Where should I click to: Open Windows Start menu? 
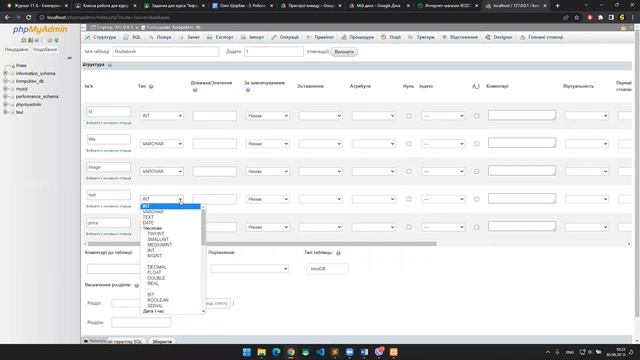247,352
